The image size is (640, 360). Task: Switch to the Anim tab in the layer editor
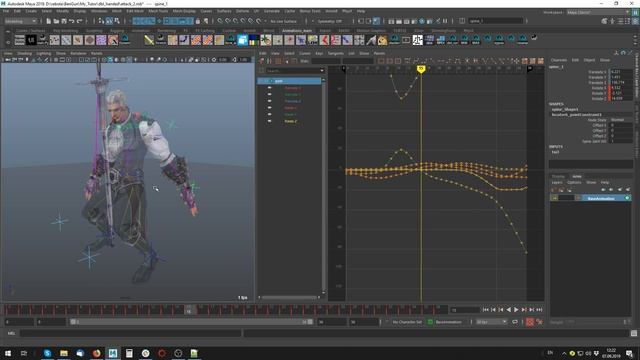577,176
